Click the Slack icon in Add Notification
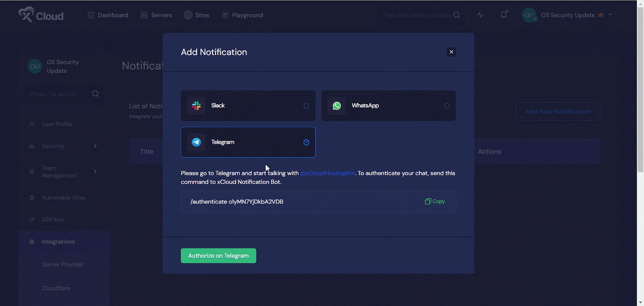 (196, 105)
